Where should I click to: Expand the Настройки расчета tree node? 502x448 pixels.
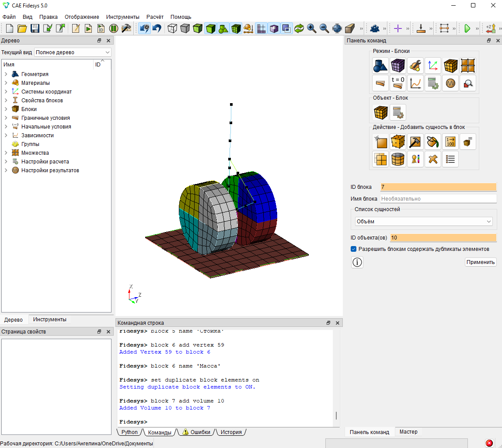(6, 162)
